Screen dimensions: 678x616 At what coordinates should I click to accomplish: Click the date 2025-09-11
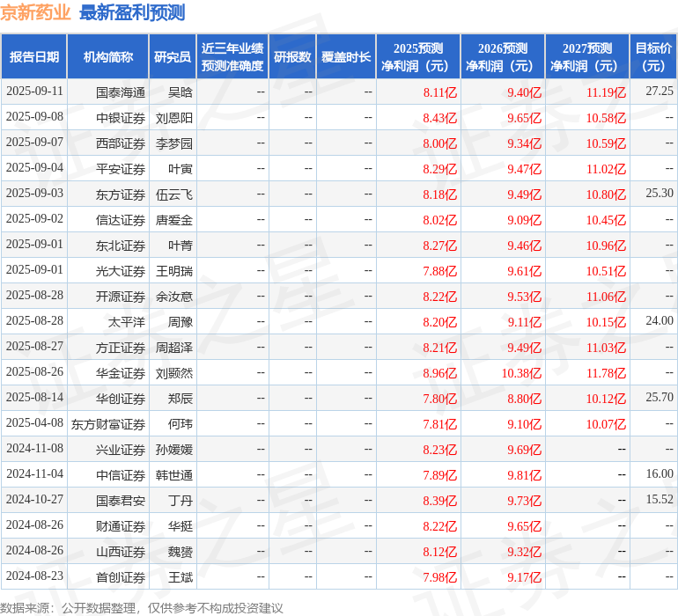coord(34,91)
